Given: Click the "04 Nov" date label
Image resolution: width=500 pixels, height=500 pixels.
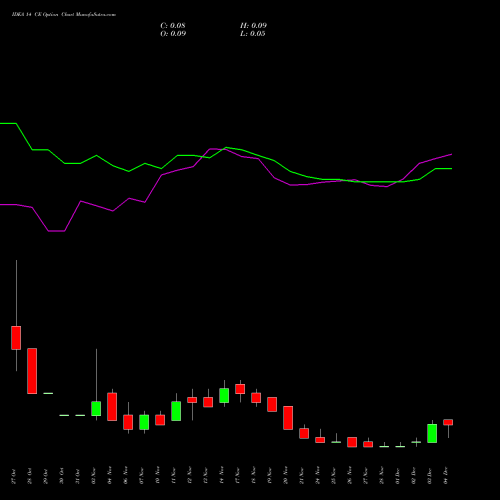Looking at the screenshot, I should (109, 475).
